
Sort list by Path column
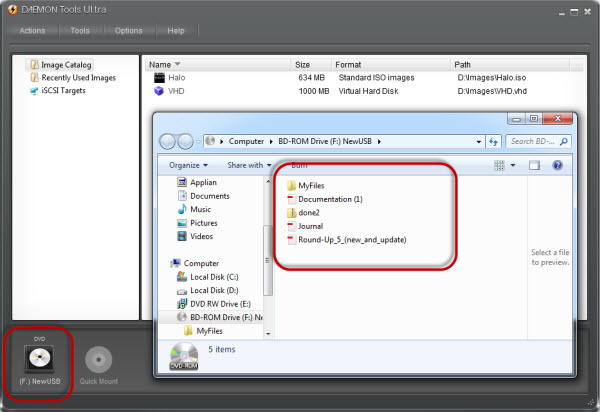[510, 65]
